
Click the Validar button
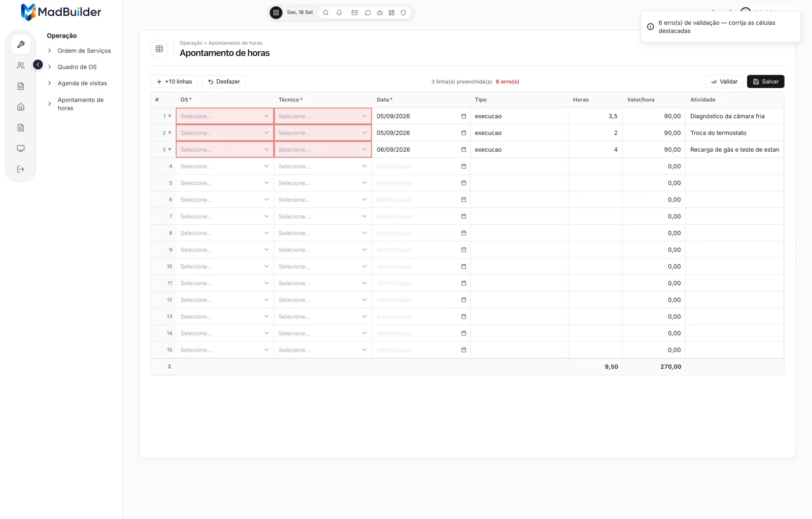coord(724,82)
